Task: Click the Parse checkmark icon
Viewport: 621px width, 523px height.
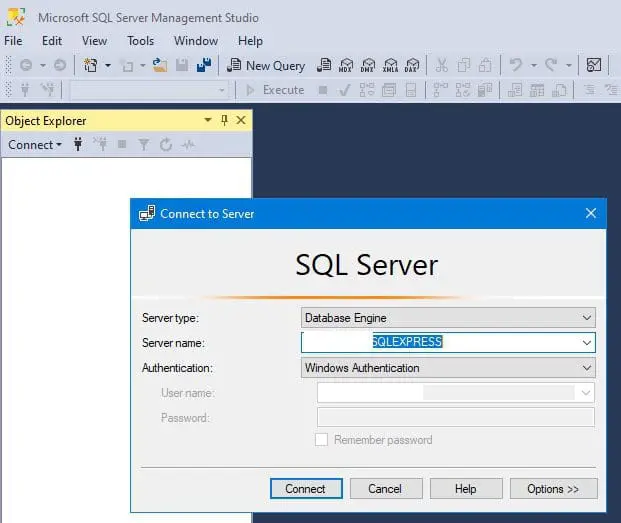Action: pyautogui.click(x=345, y=90)
